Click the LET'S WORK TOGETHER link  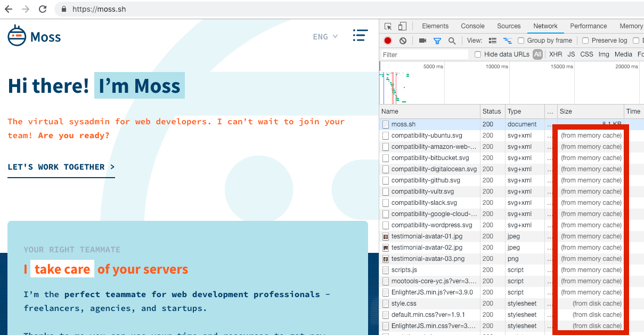[x=61, y=167]
